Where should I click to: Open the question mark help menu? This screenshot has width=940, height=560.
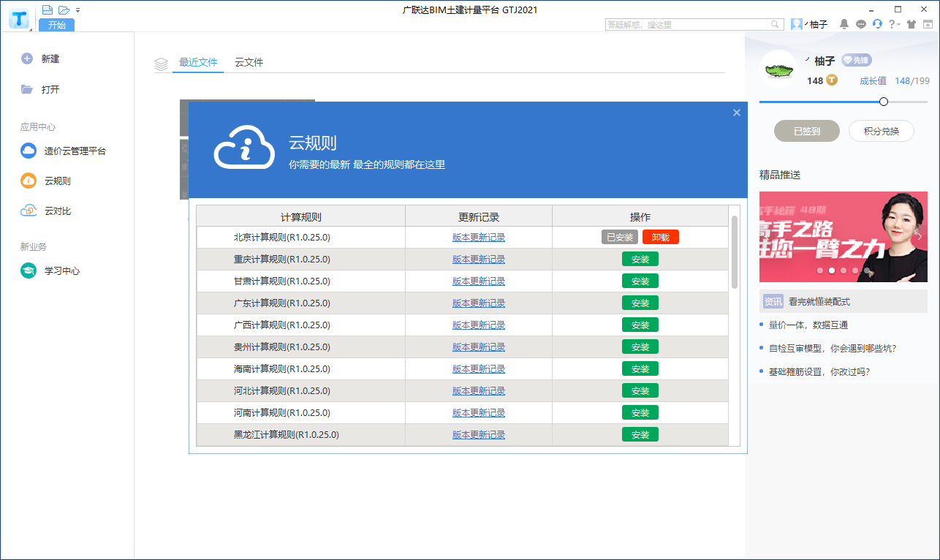click(894, 24)
